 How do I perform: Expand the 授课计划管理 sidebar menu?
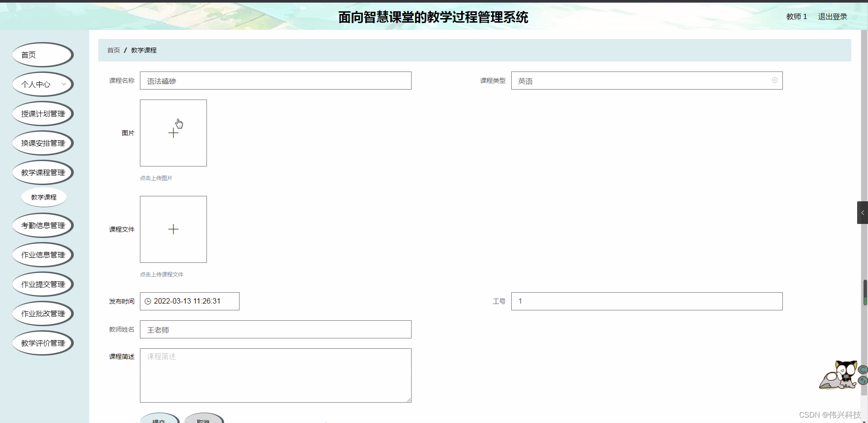(43, 114)
